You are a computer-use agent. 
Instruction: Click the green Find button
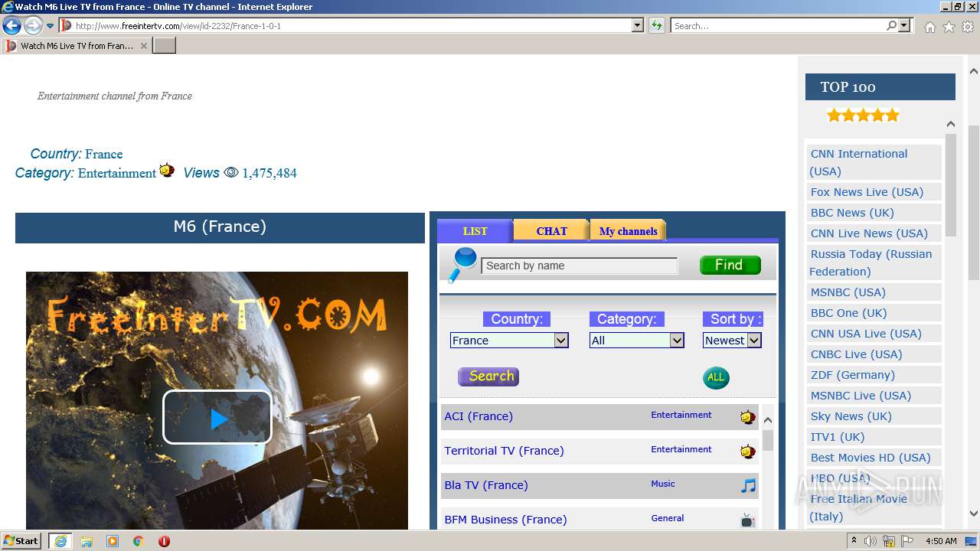coord(730,265)
